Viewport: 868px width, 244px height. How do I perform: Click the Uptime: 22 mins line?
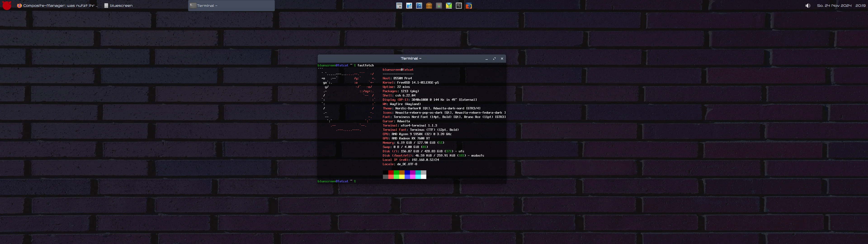[396, 87]
